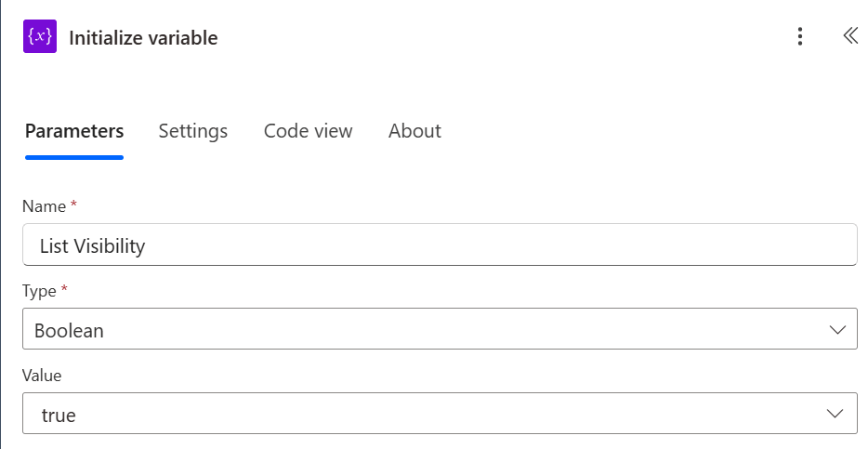Click the red required asterisk beside Type
This screenshot has height=449, width=868.
pyautogui.click(x=64, y=289)
